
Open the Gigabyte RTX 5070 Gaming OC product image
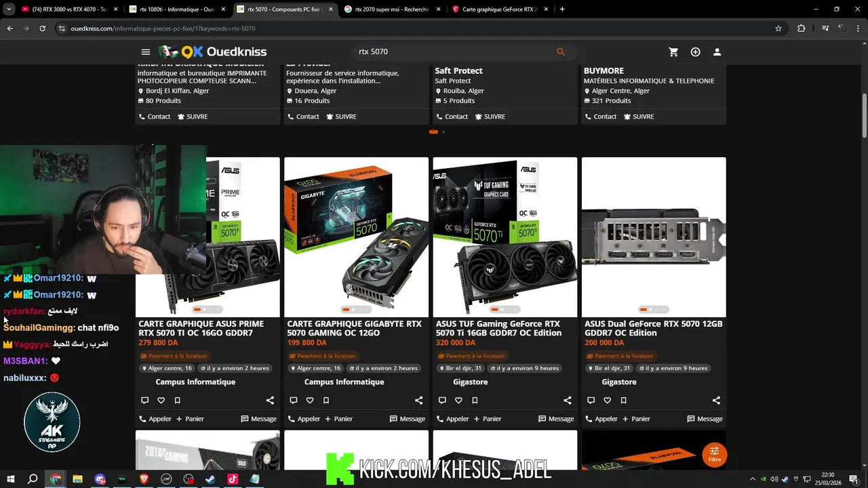click(x=356, y=237)
